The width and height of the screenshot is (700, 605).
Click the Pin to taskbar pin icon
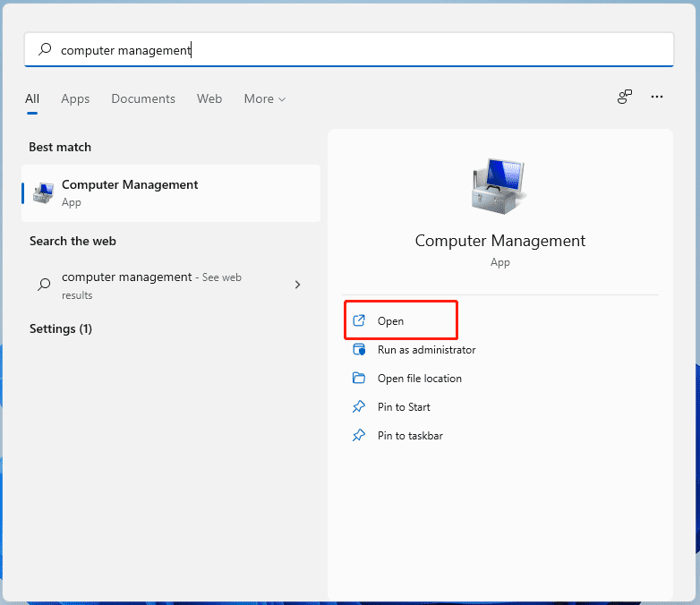(359, 436)
